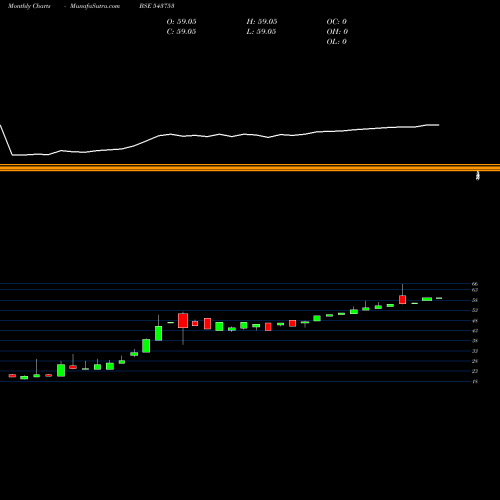Screen dimensions: 500x500
Task: Select the last small green candle on the right
Action: point(439,298)
